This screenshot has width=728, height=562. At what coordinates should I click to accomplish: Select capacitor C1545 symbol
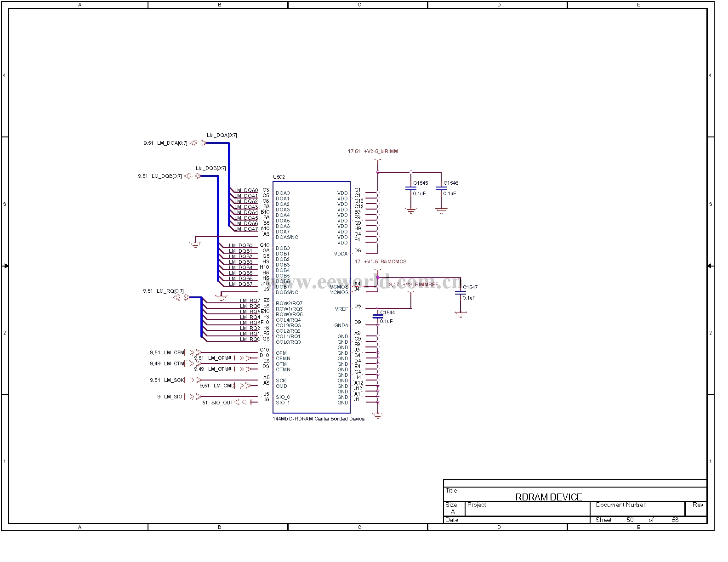[x=411, y=188]
